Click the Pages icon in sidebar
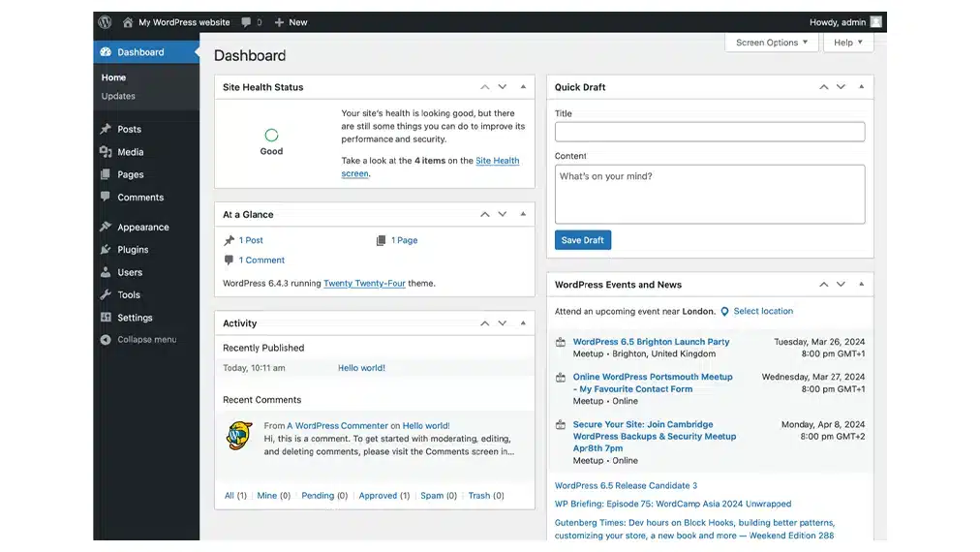The image size is (980, 552). click(x=106, y=174)
